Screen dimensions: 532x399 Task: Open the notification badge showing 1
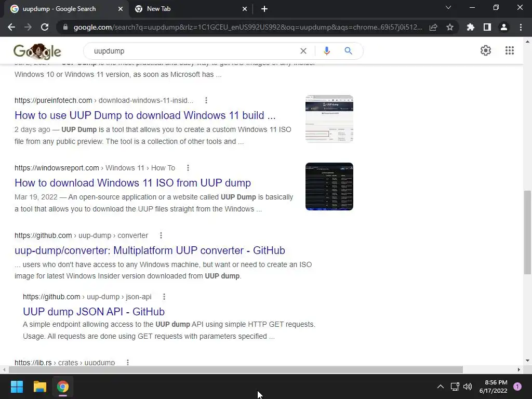(x=517, y=387)
